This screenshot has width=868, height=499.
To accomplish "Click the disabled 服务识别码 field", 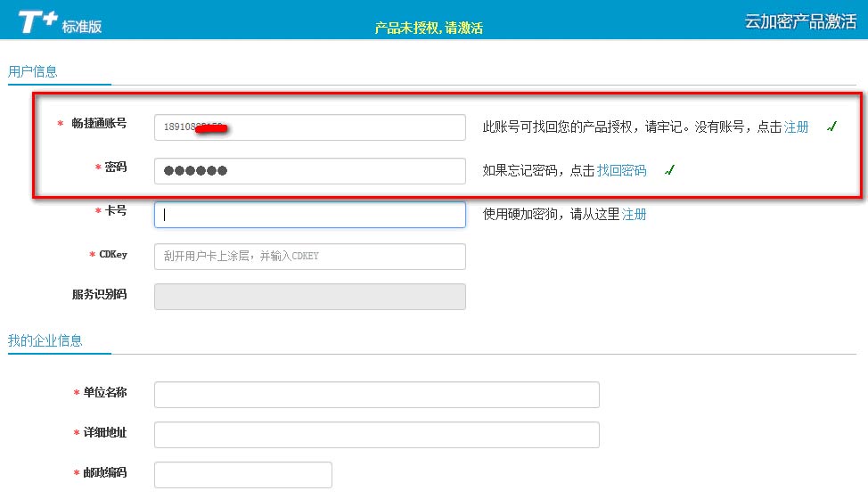I will (x=310, y=297).
